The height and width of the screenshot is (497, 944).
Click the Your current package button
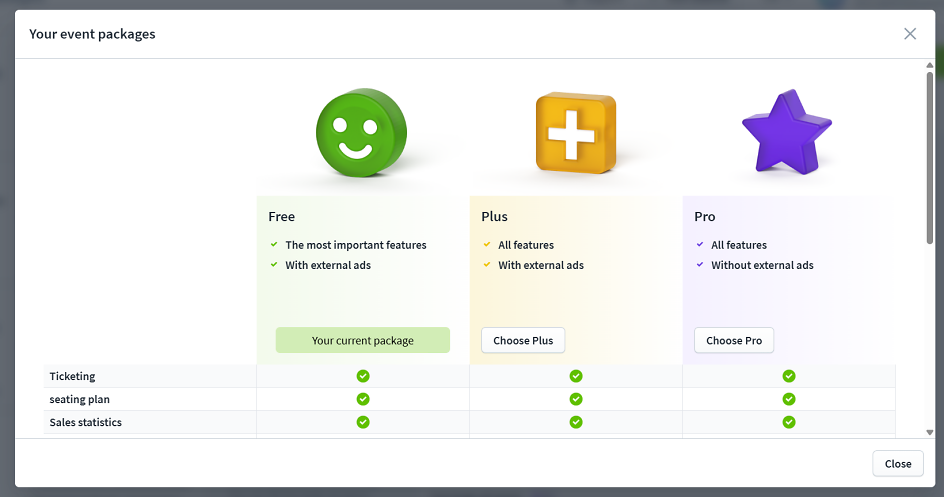coord(363,340)
